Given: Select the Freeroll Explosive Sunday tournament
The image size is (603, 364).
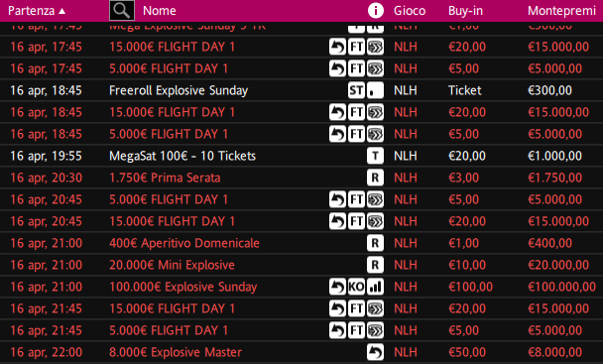Looking at the screenshot, I should pos(301,90).
